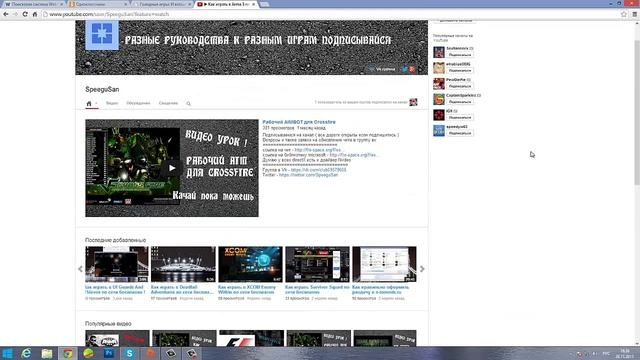Open the Chrome menu icon

[635, 14]
